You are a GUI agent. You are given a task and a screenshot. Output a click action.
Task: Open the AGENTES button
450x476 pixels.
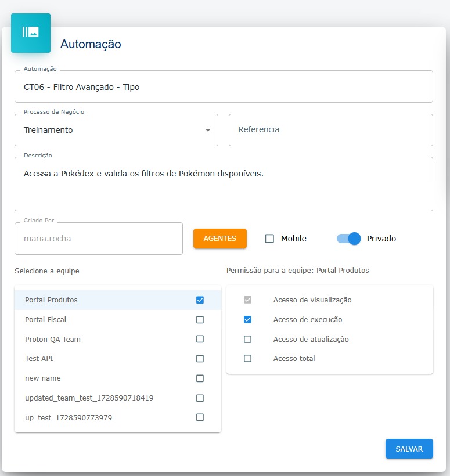point(220,239)
